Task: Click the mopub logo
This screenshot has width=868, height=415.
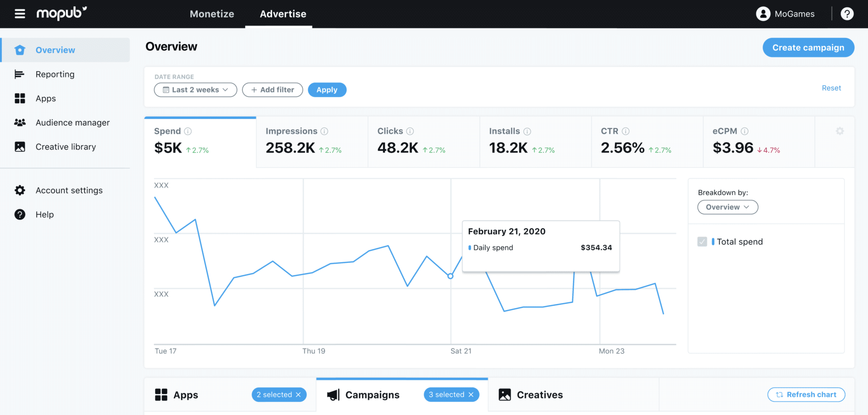Action: pos(61,14)
